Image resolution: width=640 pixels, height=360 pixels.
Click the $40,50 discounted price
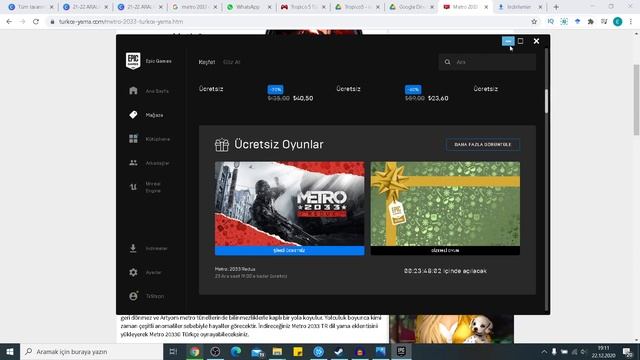click(303, 98)
